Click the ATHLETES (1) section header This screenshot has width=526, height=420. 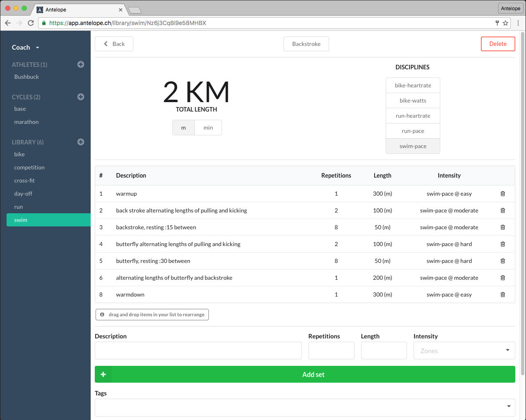30,64
